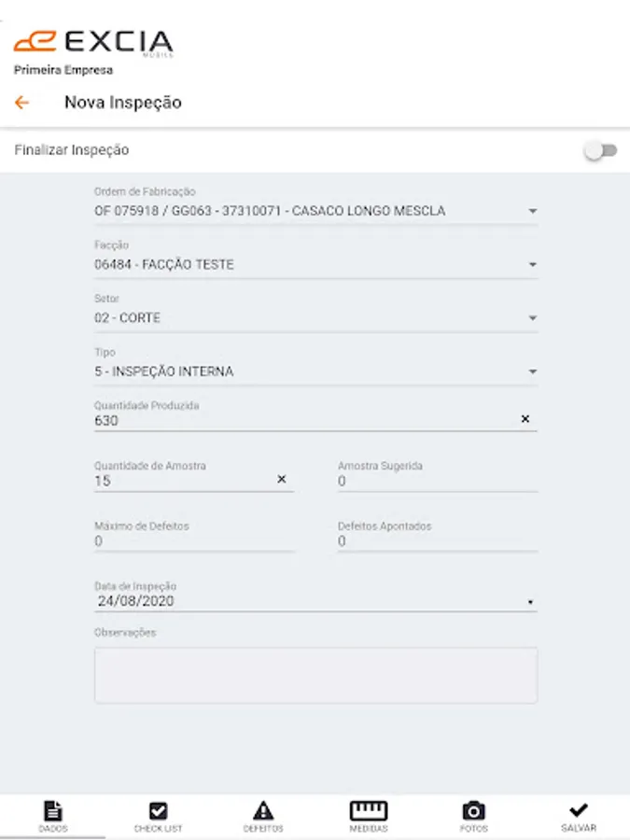Image resolution: width=630 pixels, height=840 pixels.
Task: Open the Medidas ruler icon
Action: pos(369,811)
